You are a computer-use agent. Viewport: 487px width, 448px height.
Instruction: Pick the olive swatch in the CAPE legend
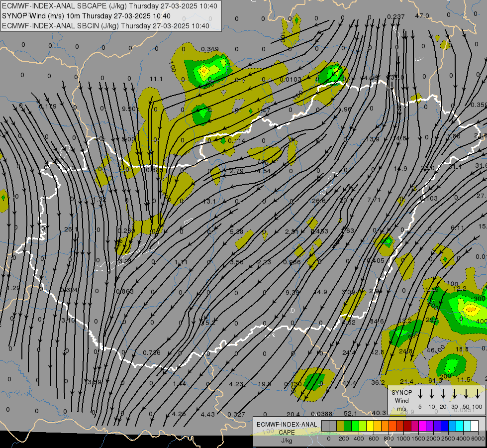pyautogui.click(x=340, y=426)
